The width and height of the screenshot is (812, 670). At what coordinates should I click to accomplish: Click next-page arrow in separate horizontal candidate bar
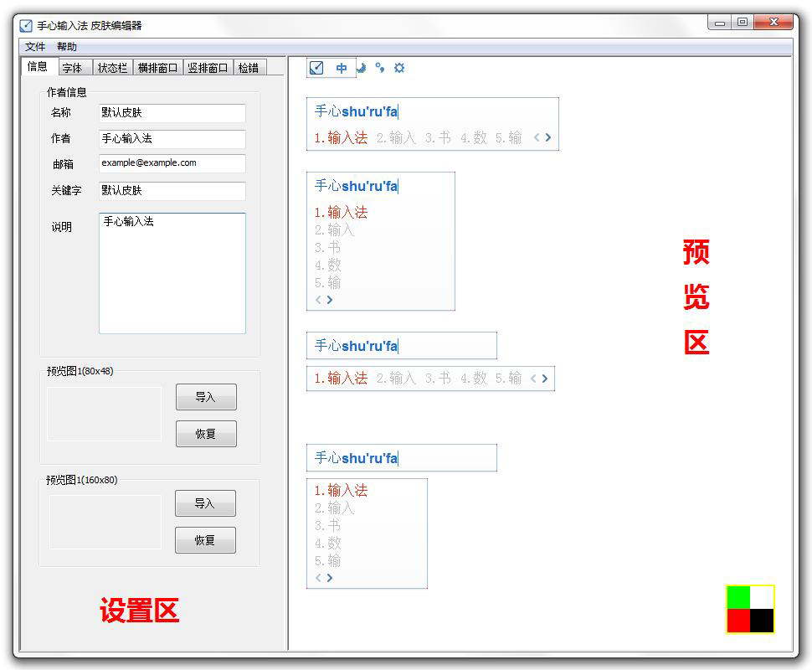(545, 379)
